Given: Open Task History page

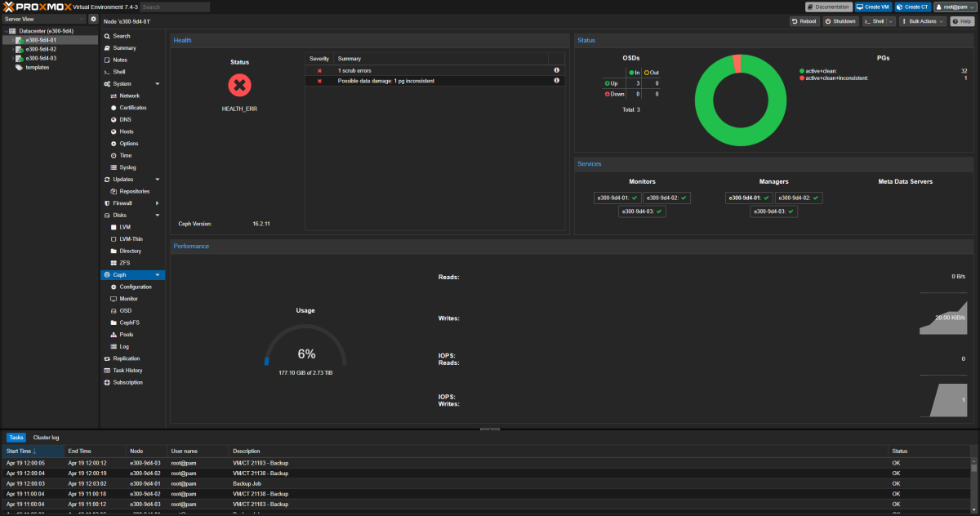Looking at the screenshot, I should coord(132,370).
